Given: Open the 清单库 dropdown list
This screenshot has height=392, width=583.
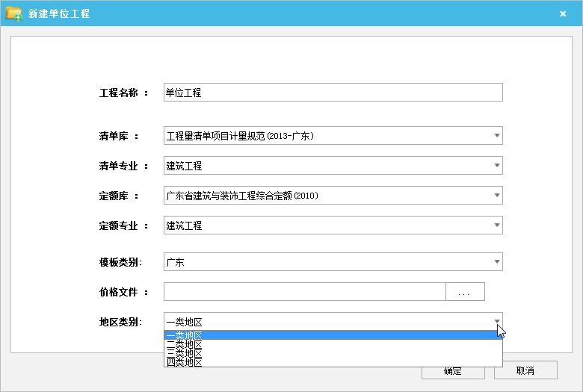Looking at the screenshot, I should pyautogui.click(x=496, y=136).
